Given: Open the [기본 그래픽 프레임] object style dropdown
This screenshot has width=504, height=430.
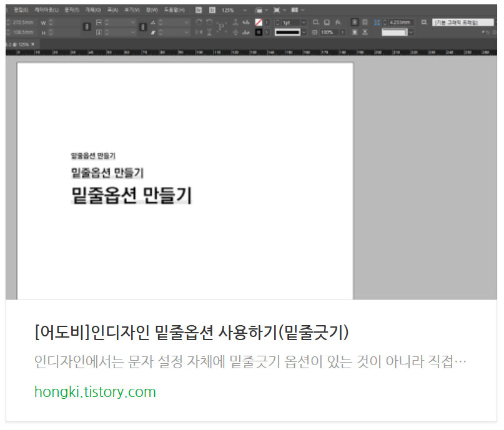Looking at the screenshot, I should [463, 22].
